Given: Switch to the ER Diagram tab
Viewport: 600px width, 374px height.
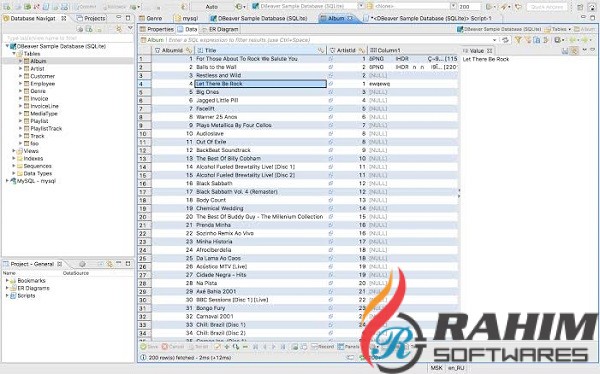Looking at the screenshot, I should click(220, 29).
